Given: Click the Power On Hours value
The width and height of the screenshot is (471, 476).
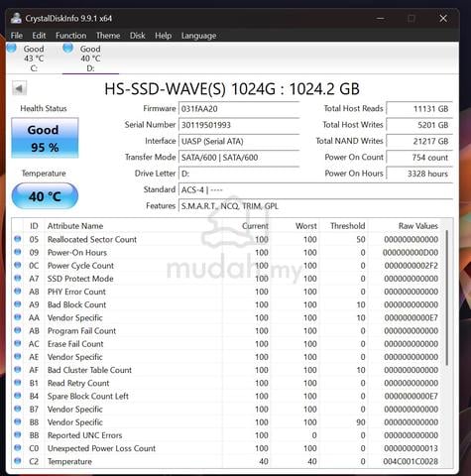Looking at the screenshot, I should 419,174.
